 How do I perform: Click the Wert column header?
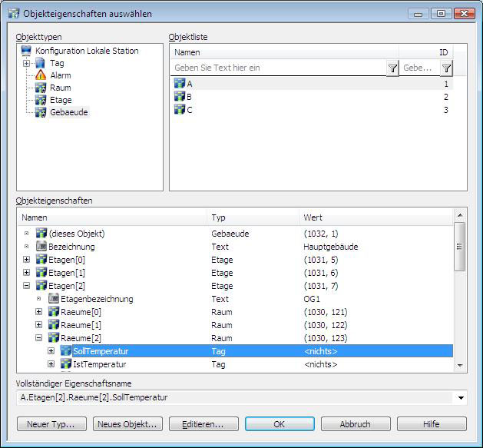(x=376, y=217)
